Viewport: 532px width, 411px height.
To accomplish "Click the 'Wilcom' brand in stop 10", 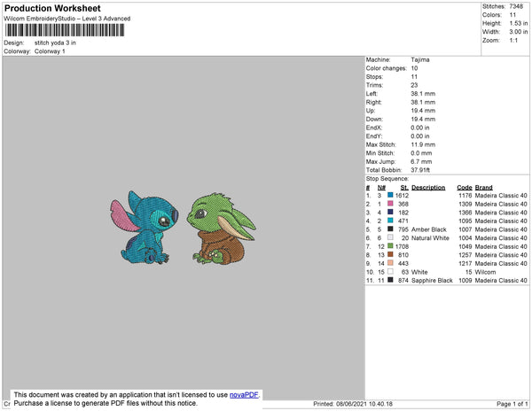I will [x=485, y=272].
